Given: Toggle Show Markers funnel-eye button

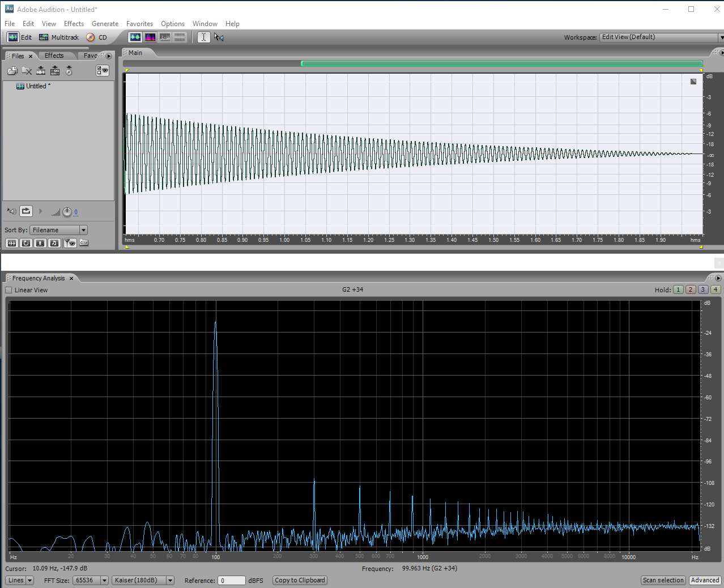Looking at the screenshot, I should pyautogui.click(x=70, y=243).
